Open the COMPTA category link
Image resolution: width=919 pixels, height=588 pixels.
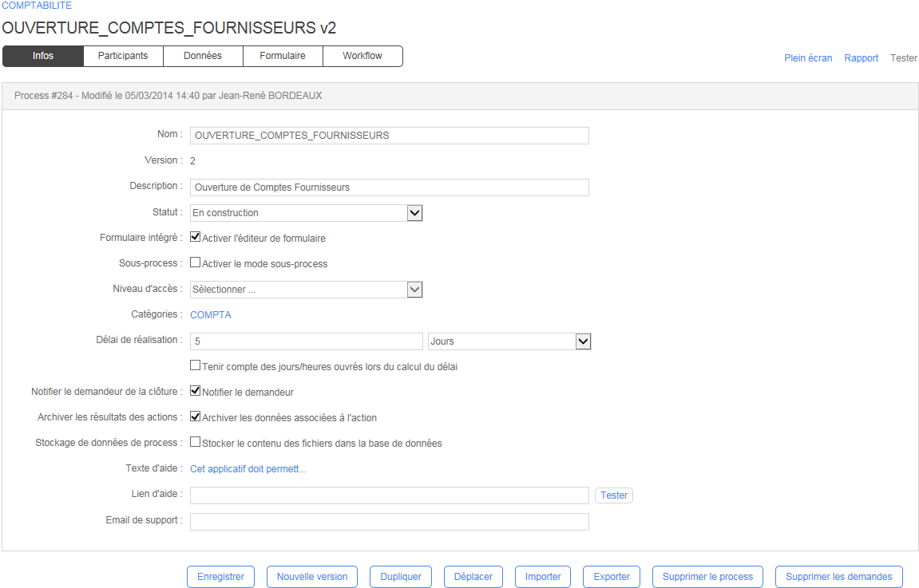(x=211, y=315)
